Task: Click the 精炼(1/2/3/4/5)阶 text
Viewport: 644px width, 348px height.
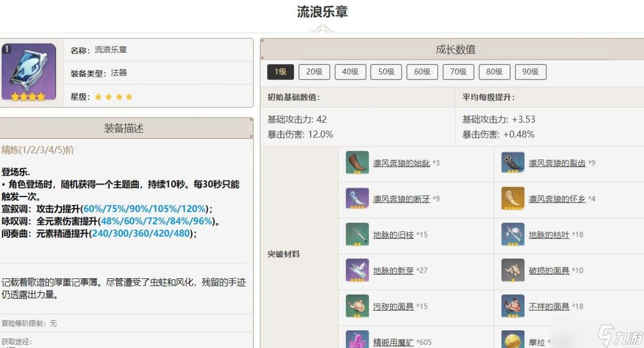Action: pyautogui.click(x=38, y=150)
